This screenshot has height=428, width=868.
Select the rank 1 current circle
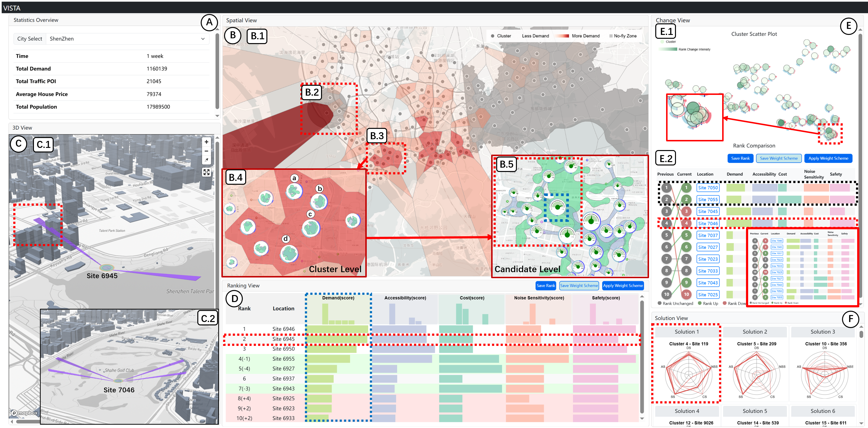[686, 188]
